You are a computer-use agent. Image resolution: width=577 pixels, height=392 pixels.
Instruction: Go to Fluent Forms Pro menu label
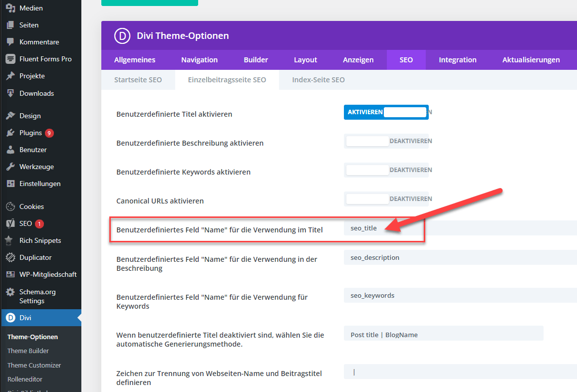click(45, 59)
